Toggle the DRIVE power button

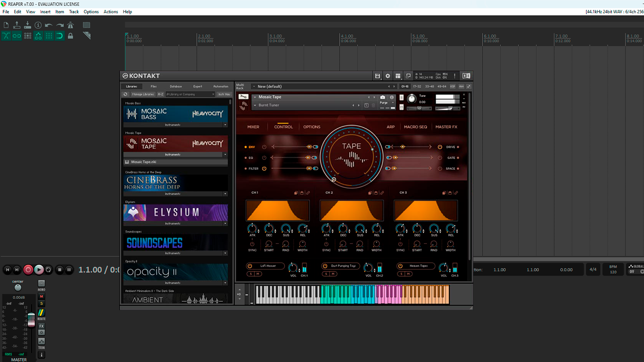tap(440, 147)
